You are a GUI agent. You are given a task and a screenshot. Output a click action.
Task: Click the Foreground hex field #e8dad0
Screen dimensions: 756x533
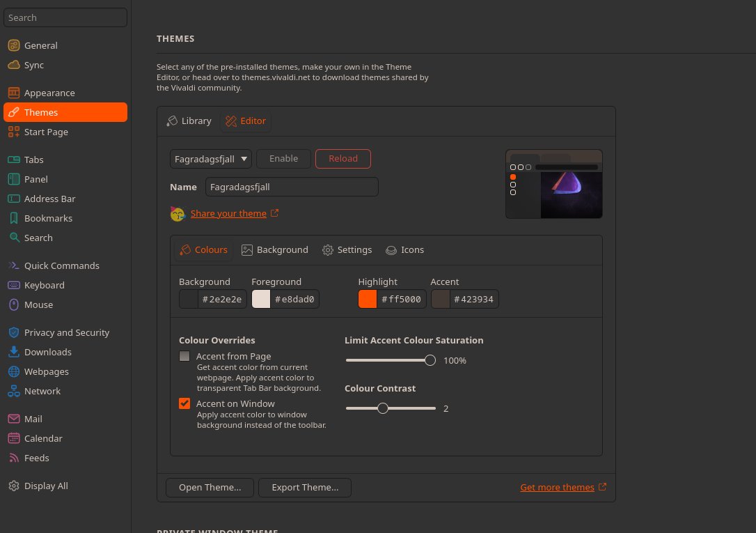point(294,299)
